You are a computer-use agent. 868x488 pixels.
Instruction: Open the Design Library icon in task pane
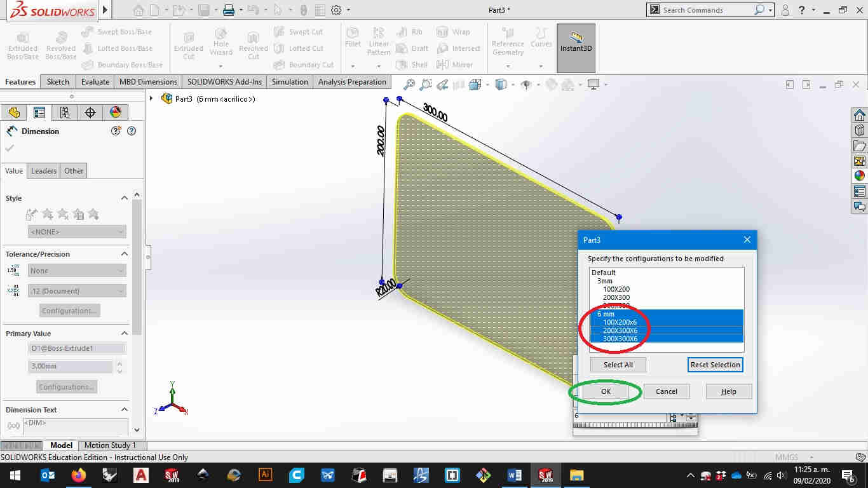tap(860, 130)
